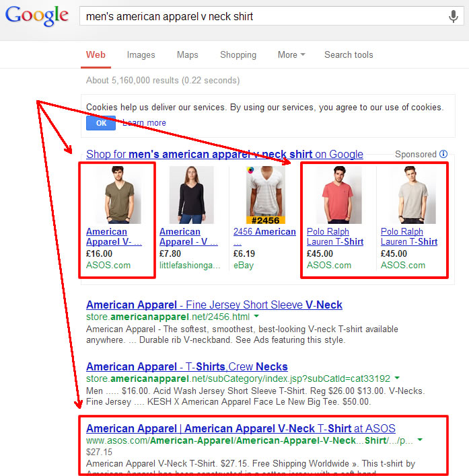469x476 pixels.
Task: Open 'Fine Jersey Short Sleeve V-Neck' result
Action: 214,305
